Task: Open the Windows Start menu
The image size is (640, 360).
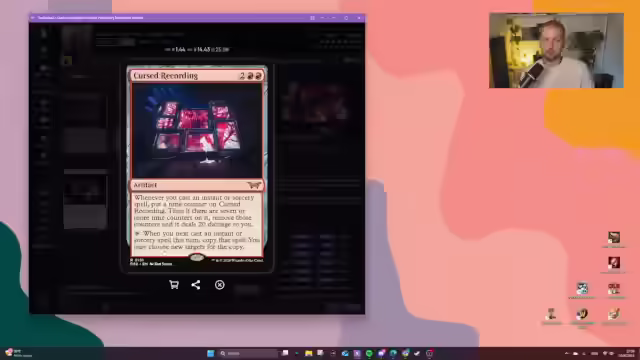Action: pos(211,353)
